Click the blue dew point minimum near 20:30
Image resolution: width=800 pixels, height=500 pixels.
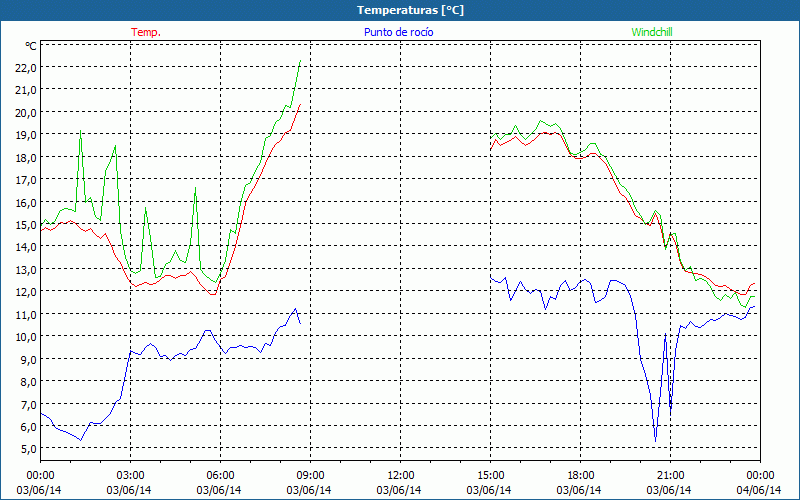(x=656, y=441)
